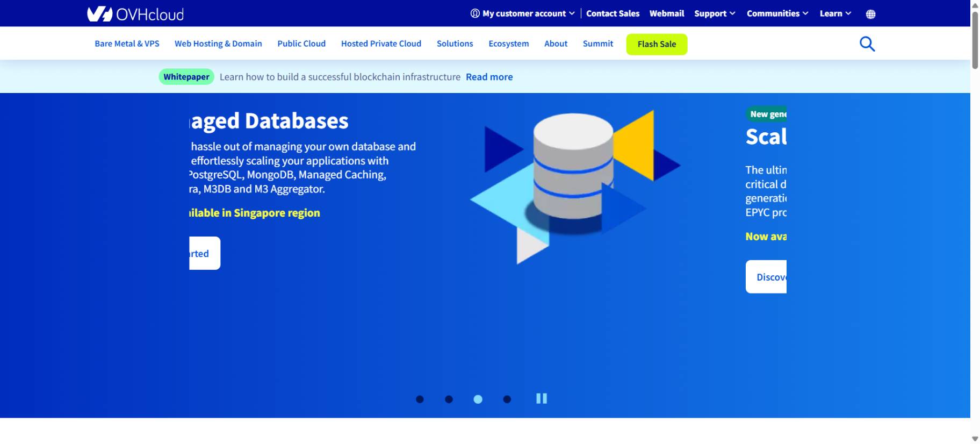Select the second carousel slide dot
This screenshot has width=980, height=444.
tap(449, 399)
